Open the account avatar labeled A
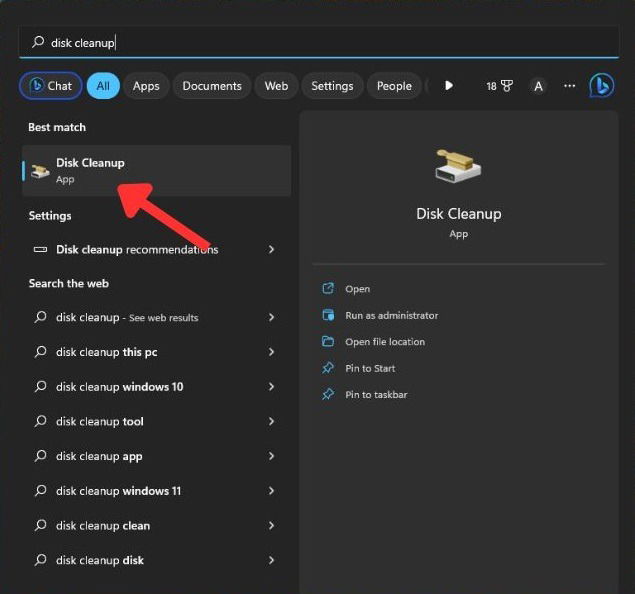Image resolution: width=635 pixels, height=594 pixels. click(x=538, y=86)
